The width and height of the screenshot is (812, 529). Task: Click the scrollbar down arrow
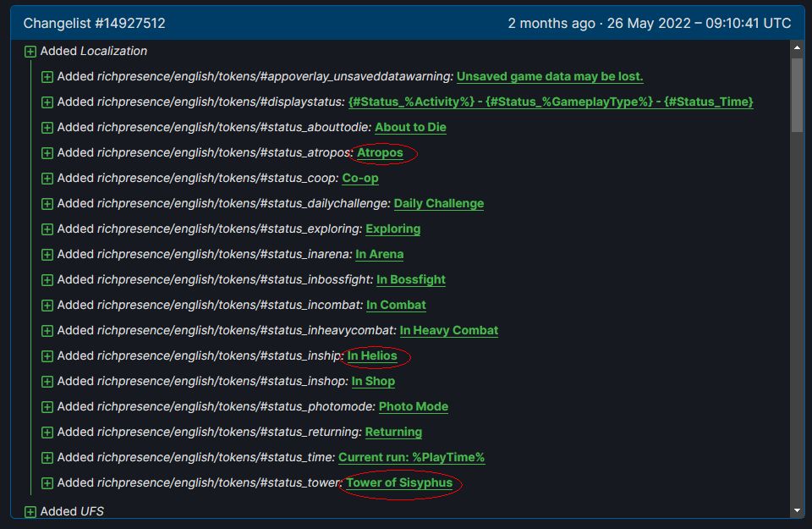point(797,510)
